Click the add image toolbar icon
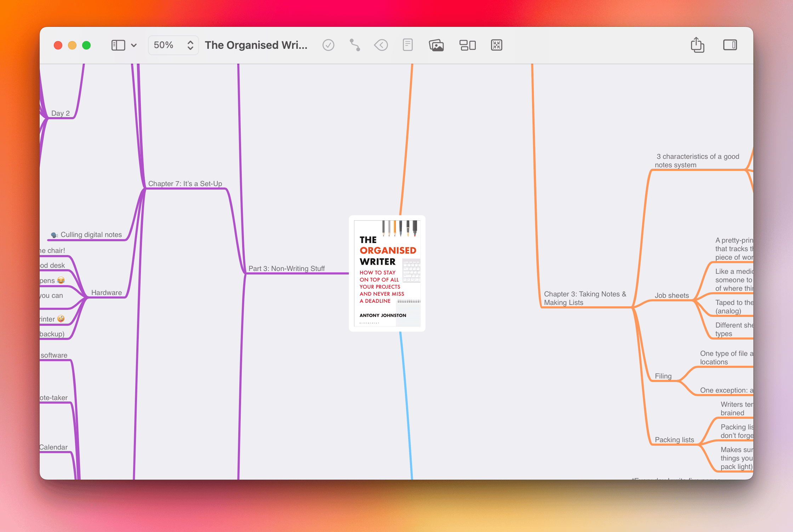The width and height of the screenshot is (793, 532). pyautogui.click(x=437, y=45)
